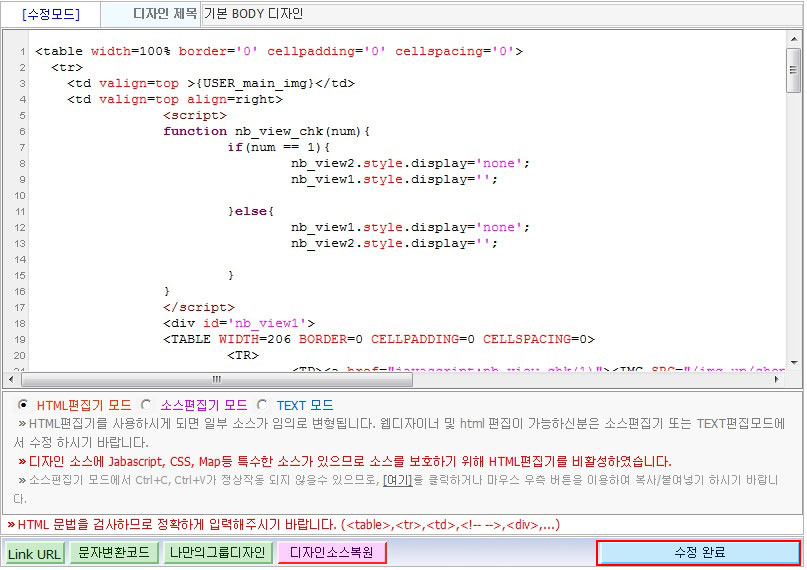
Task: Click the 디자인 제목 input field
Action: pyautogui.click(x=501, y=14)
